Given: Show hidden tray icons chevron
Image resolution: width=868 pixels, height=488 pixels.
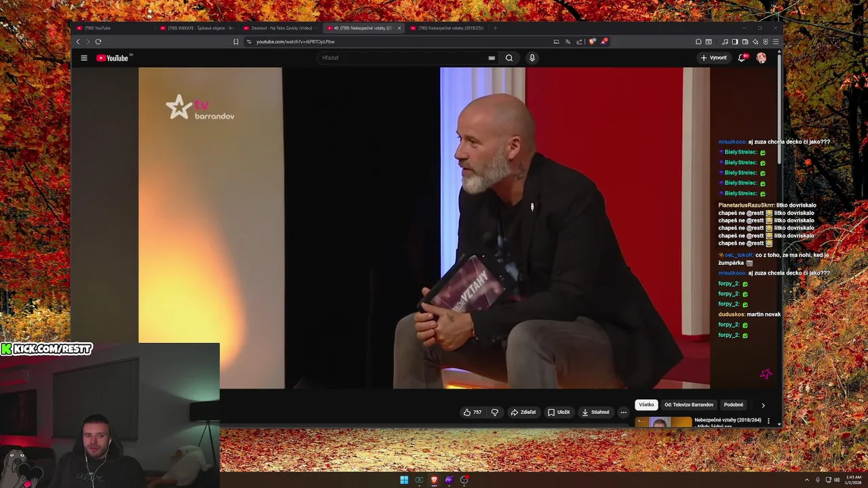Looking at the screenshot, I should 807,480.
